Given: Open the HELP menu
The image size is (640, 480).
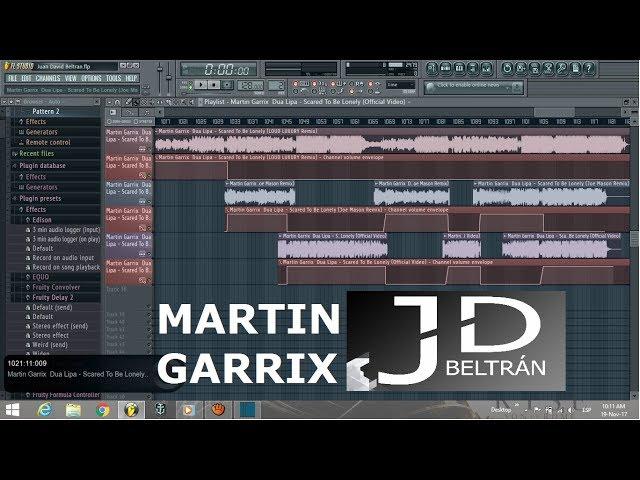Looking at the screenshot, I should [x=131, y=78].
